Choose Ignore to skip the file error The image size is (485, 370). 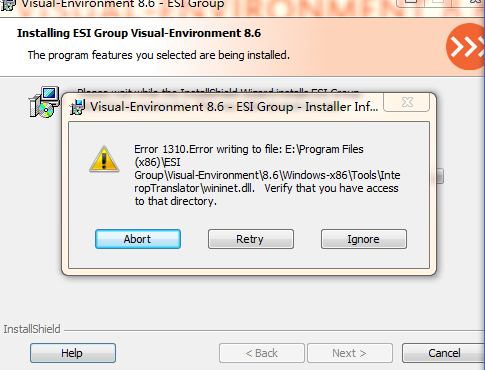[364, 239]
